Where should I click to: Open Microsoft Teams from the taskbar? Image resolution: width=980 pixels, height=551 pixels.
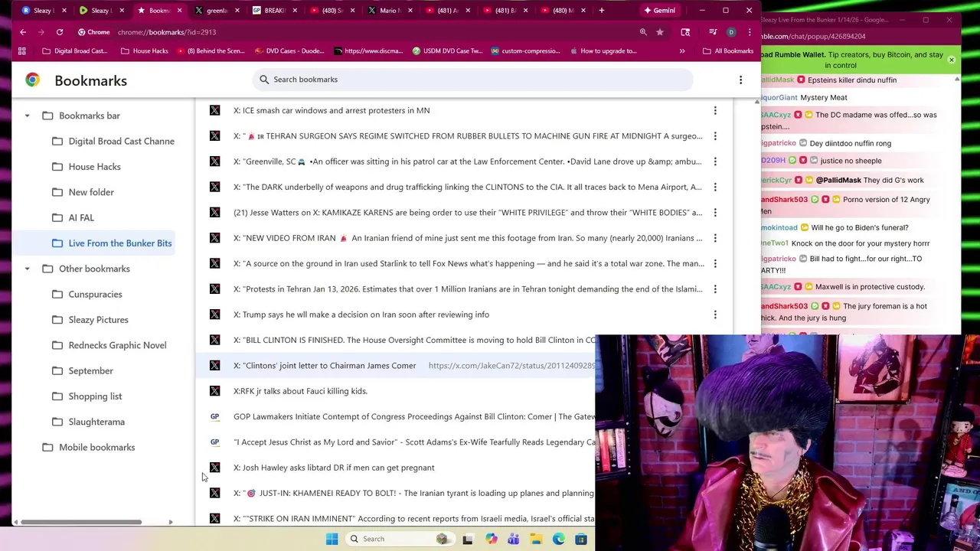(513, 539)
